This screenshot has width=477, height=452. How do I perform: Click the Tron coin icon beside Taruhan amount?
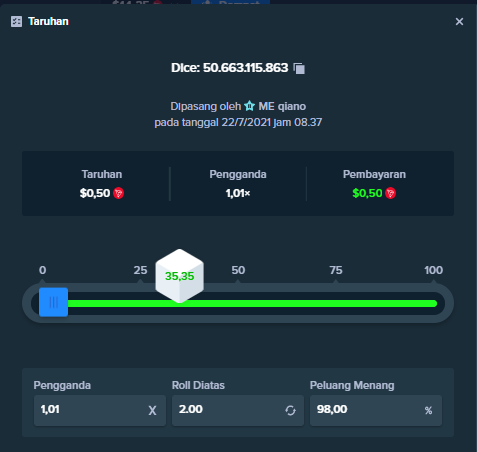tap(118, 193)
